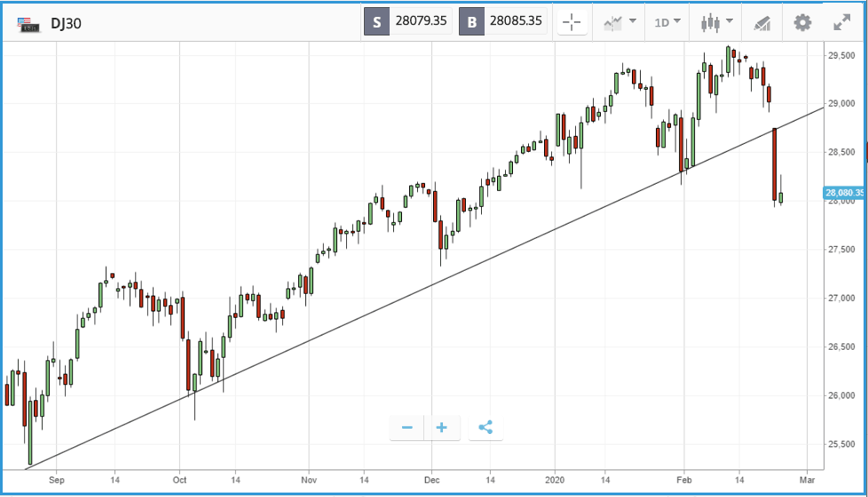Click the B buy button

pyautogui.click(x=471, y=22)
